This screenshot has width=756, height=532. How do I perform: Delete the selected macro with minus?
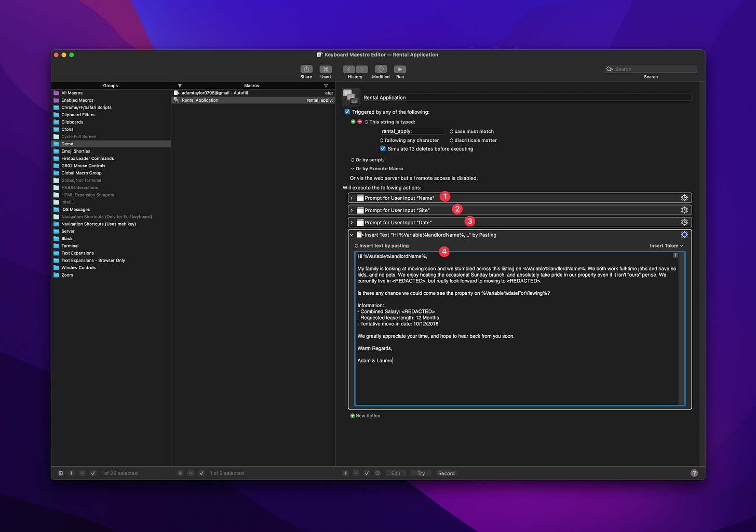click(x=191, y=473)
